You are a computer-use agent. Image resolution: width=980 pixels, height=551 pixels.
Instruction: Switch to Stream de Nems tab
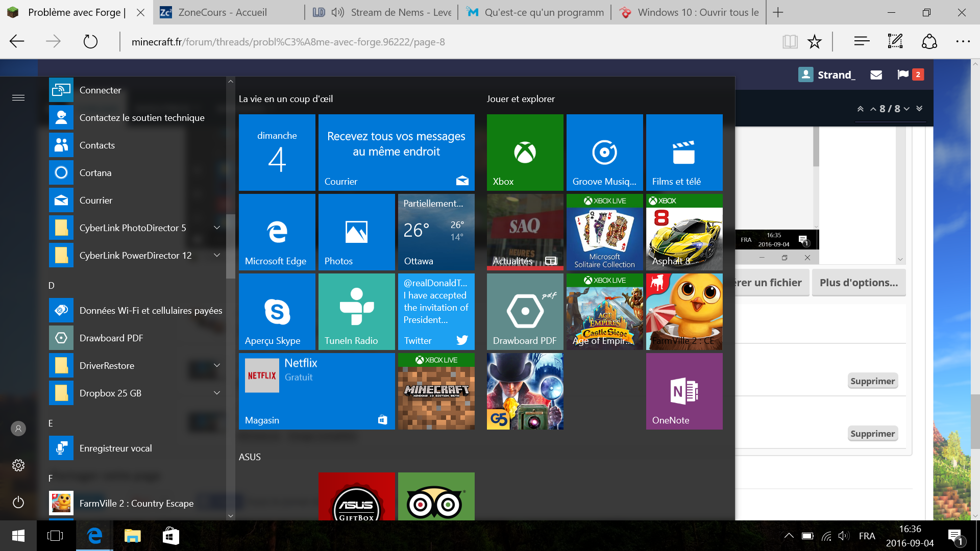(x=381, y=12)
